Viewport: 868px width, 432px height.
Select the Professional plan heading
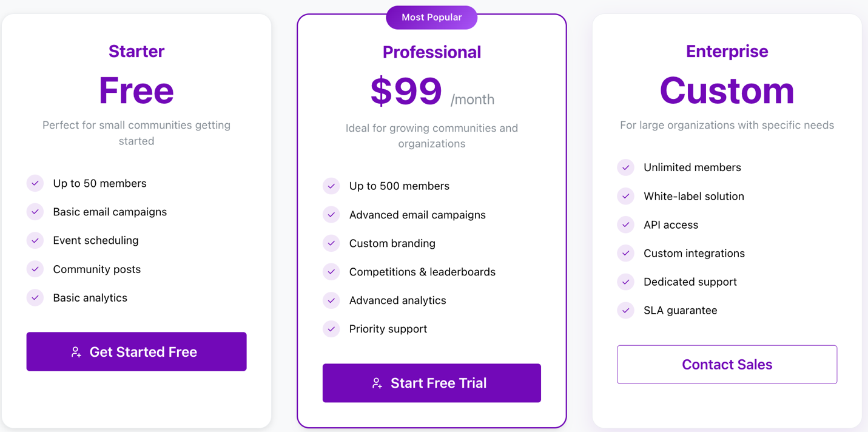[431, 52]
